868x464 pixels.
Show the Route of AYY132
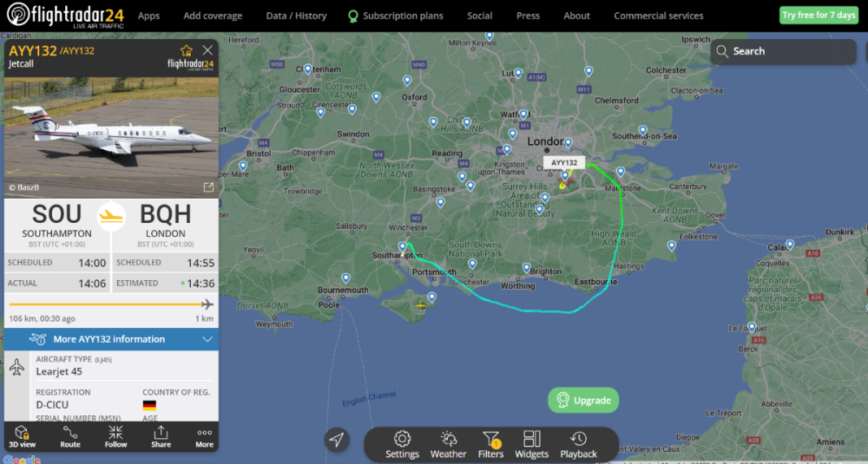[x=69, y=436]
